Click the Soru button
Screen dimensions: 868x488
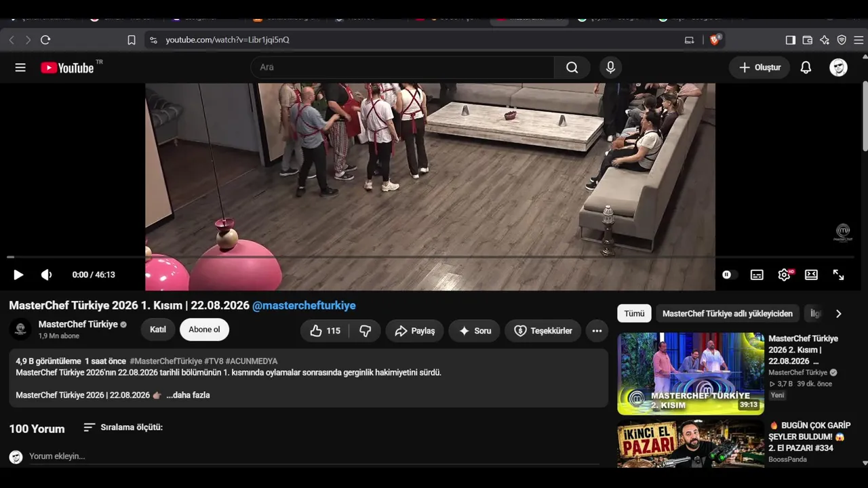point(474,331)
